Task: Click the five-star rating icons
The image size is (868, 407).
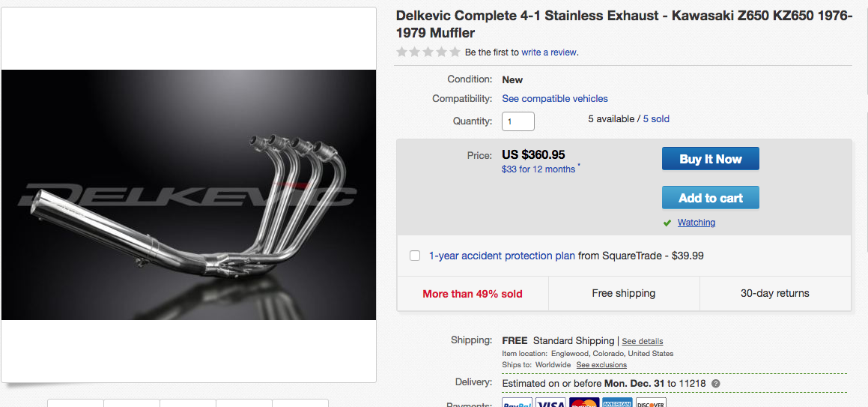Action: click(x=428, y=52)
